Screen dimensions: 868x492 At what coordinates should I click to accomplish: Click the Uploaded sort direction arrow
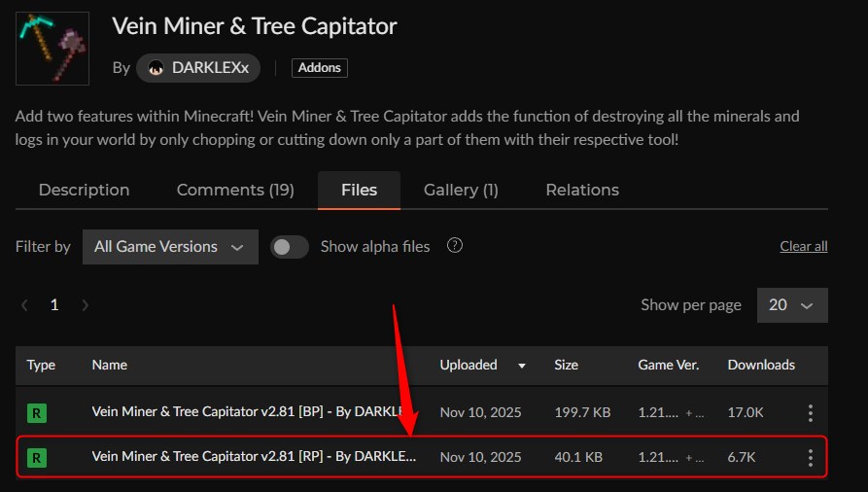[x=521, y=366]
